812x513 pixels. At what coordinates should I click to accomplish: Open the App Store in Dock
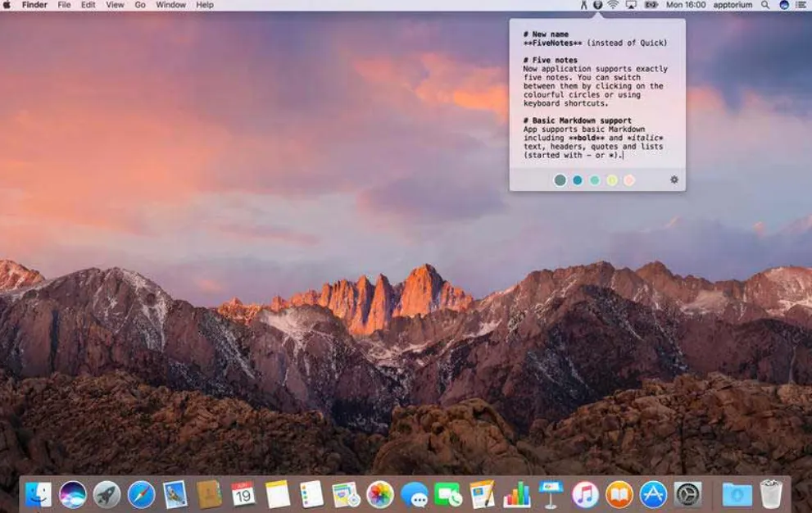(654, 494)
